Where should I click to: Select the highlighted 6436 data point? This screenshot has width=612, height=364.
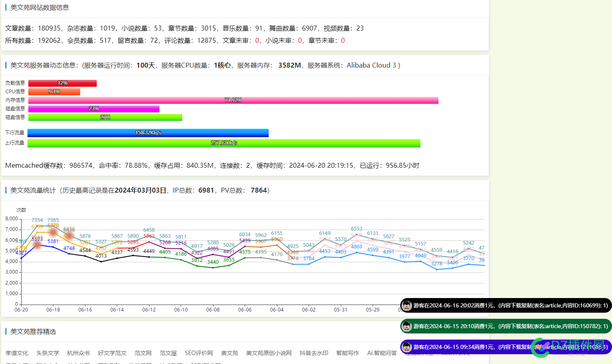(x=69, y=235)
